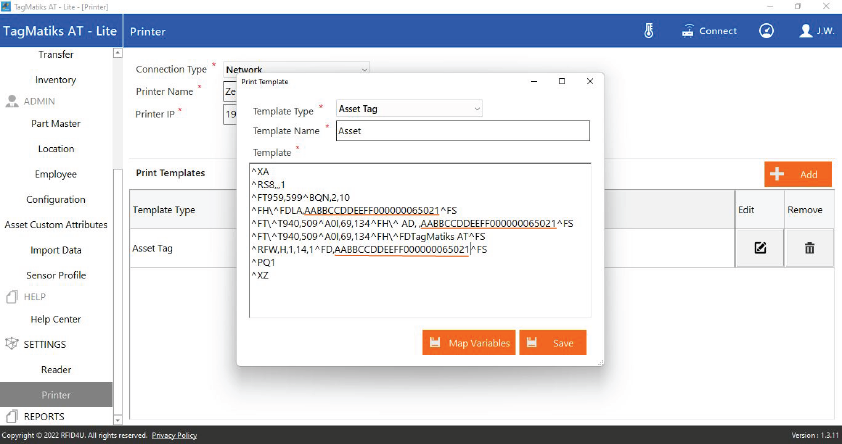This screenshot has width=842, height=444.
Task: Collapse the ADMIN sidebar section
Action: (39, 101)
